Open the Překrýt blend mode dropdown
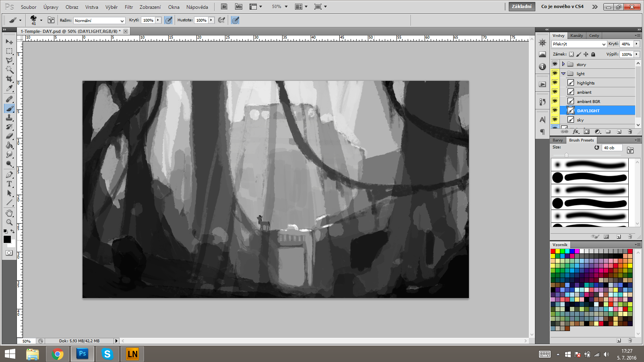Image resolution: width=644 pixels, height=362 pixels. click(579, 44)
